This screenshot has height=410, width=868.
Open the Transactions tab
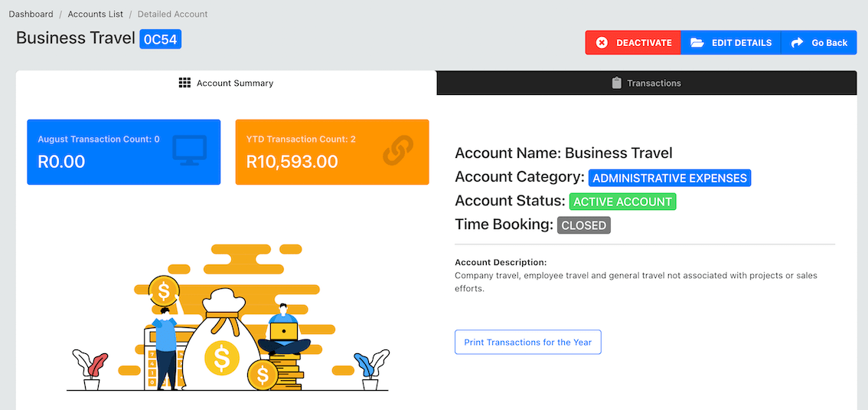click(x=647, y=83)
